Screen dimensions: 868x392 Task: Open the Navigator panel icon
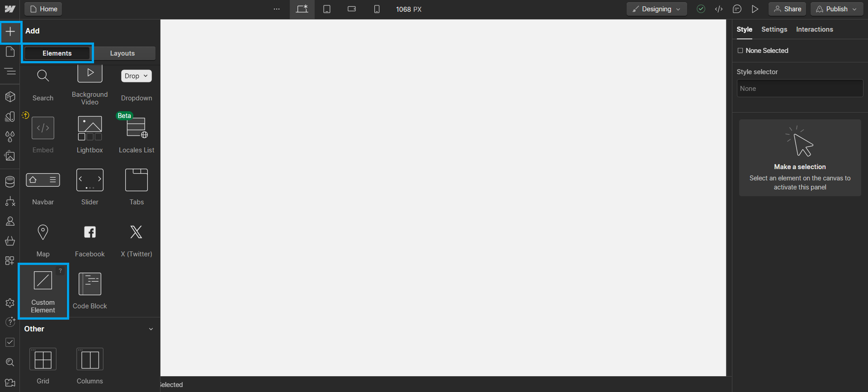click(10, 71)
